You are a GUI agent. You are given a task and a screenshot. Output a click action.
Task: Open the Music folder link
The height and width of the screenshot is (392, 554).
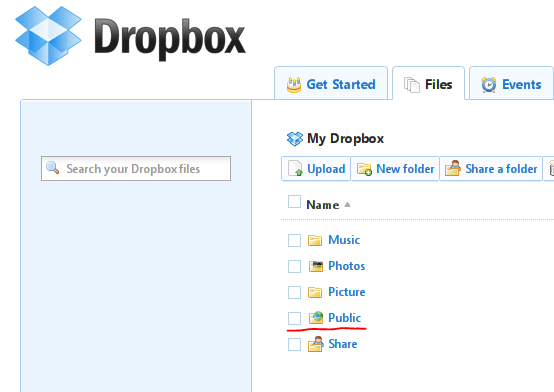(344, 240)
